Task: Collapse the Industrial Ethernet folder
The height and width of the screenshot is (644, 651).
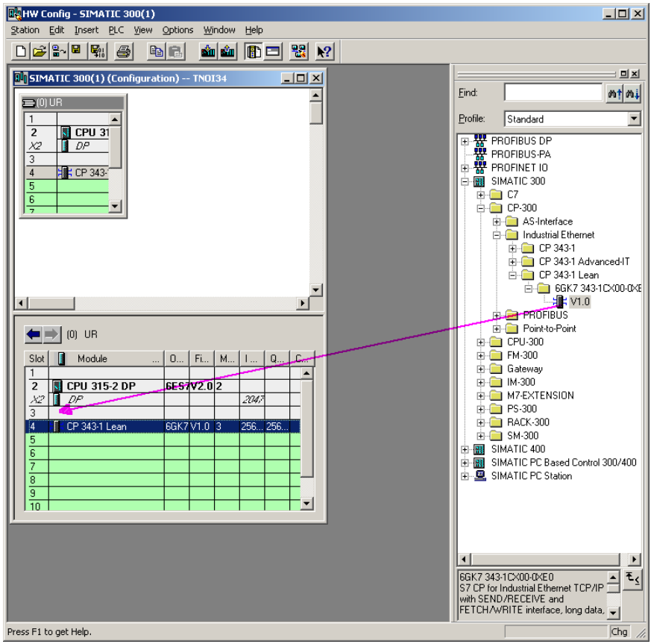Action: click(497, 235)
